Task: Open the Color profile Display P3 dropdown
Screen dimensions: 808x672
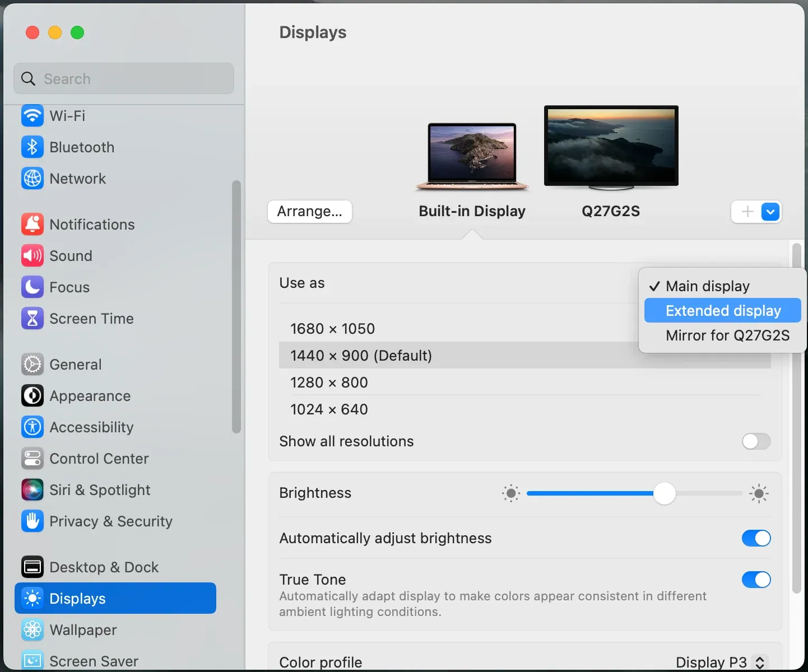Action: point(721,662)
